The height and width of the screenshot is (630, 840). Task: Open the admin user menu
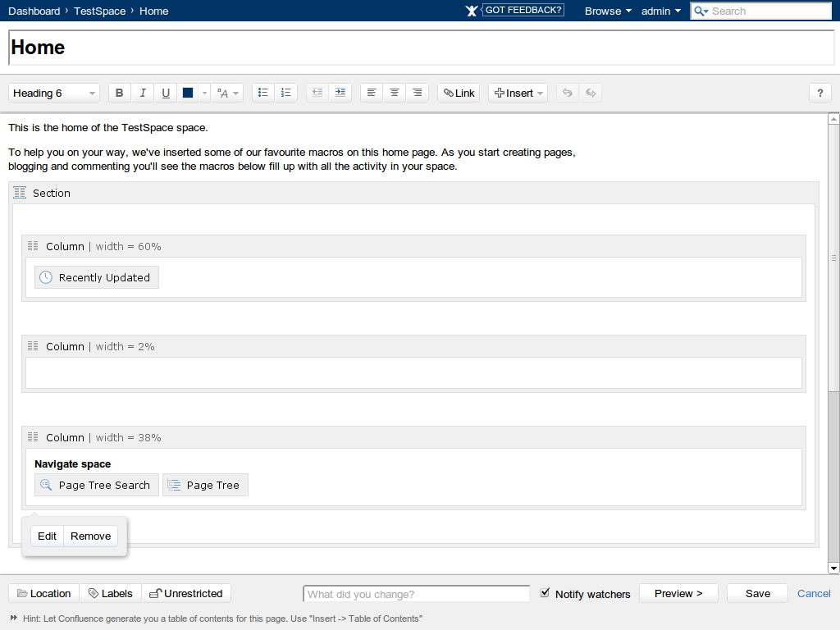[661, 11]
